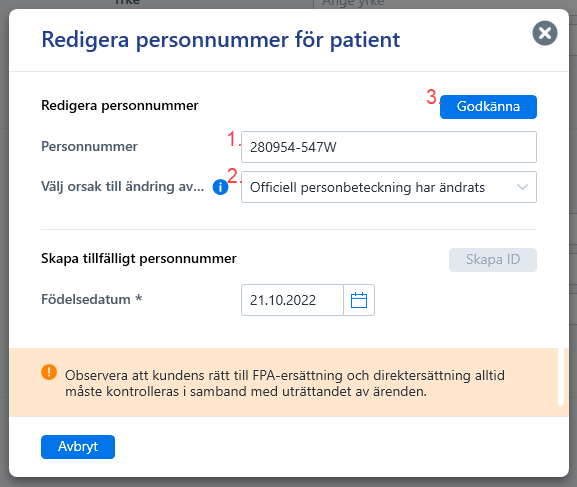Click the Godkänna button
This screenshot has height=487, width=577.
[488, 107]
